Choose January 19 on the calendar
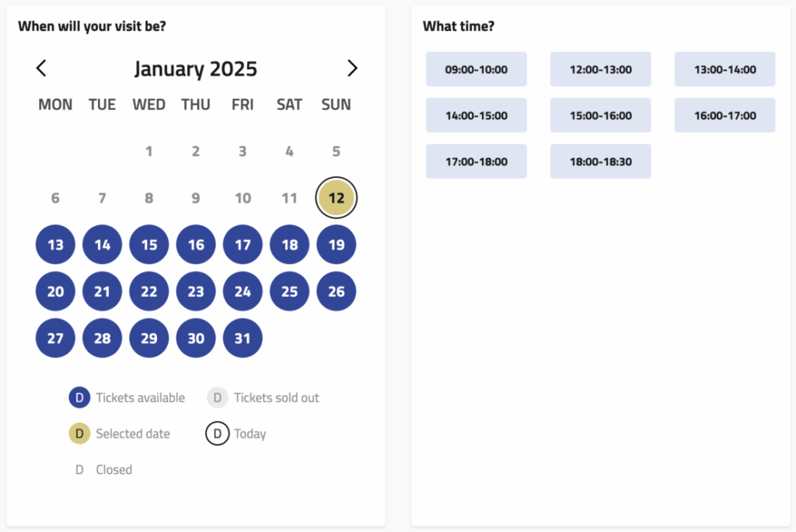The height and width of the screenshot is (532, 796). (x=336, y=245)
